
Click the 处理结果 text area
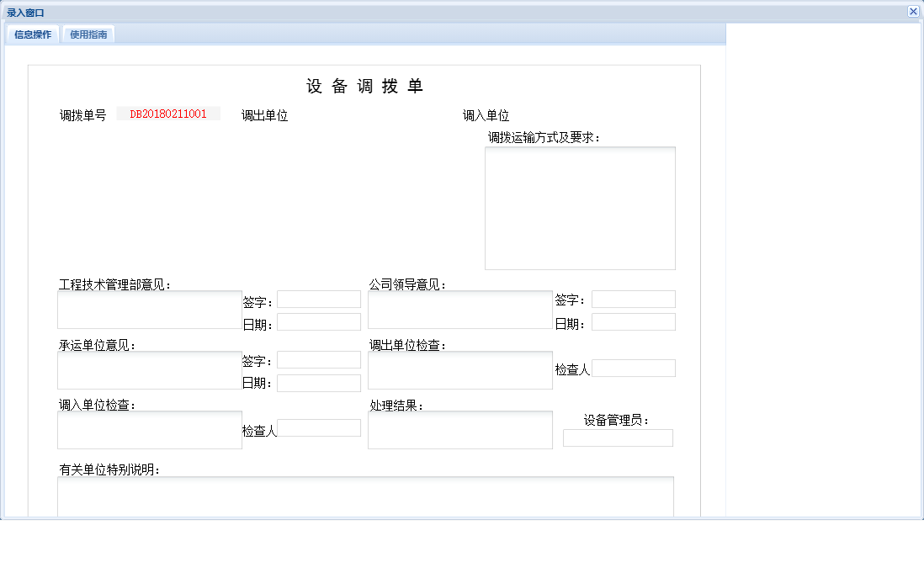click(459, 430)
